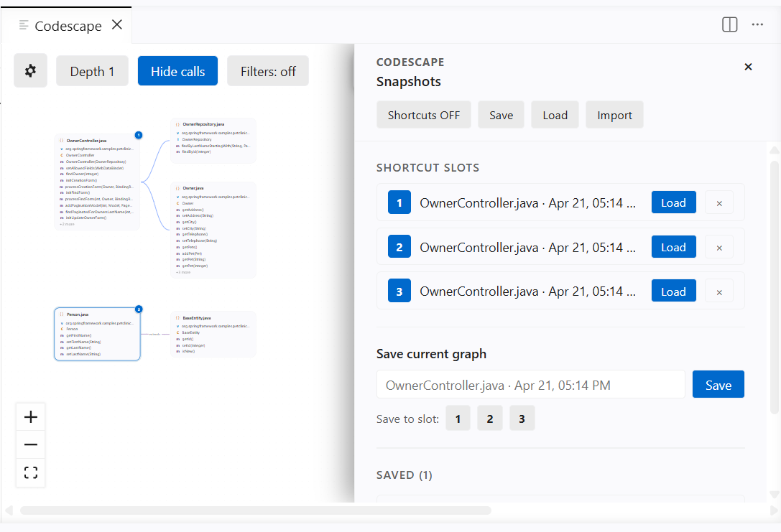Close the Codescape tab
The width and height of the screenshot is (781, 532).
[x=117, y=24]
